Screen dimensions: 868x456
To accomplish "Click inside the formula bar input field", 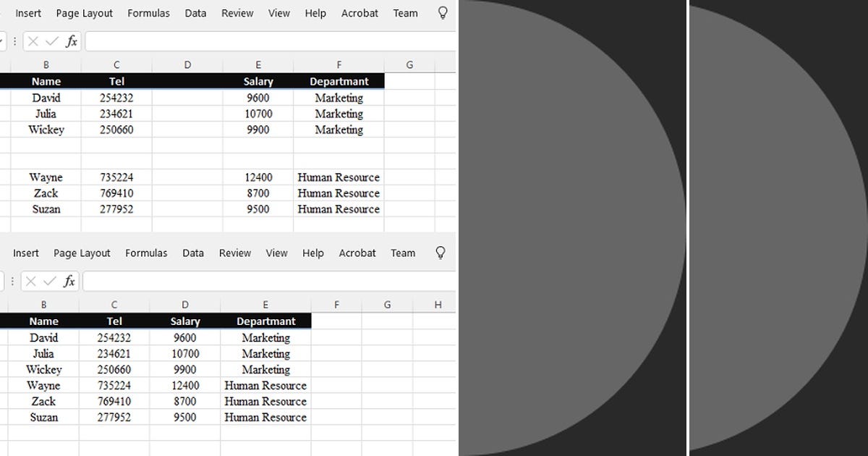I will coord(268,41).
